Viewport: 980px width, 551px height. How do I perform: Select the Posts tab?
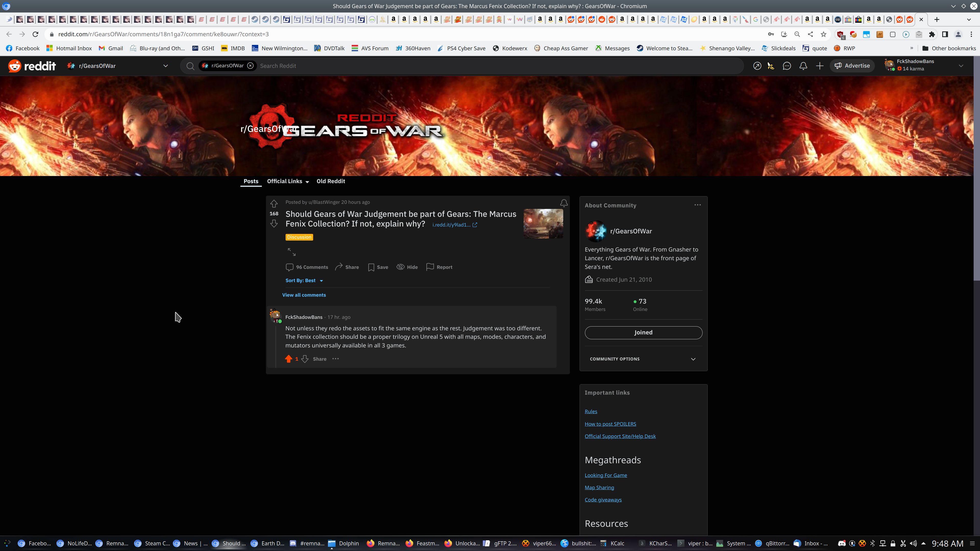coord(251,181)
